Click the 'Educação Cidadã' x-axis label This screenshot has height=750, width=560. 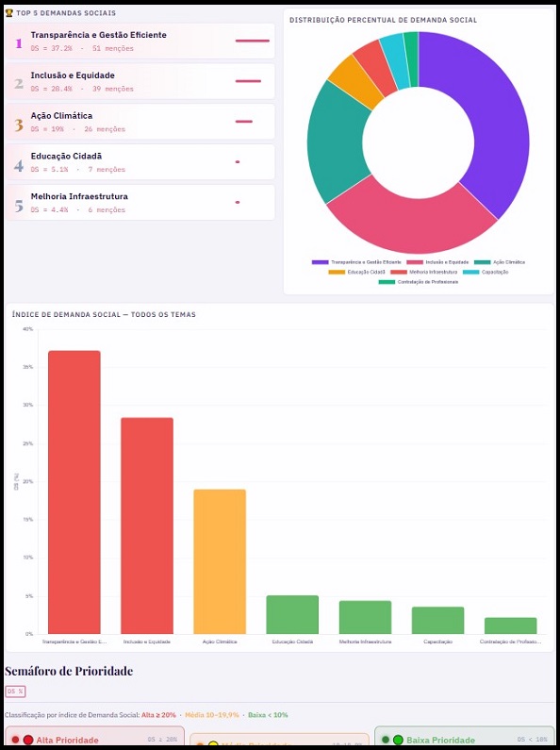pyautogui.click(x=292, y=642)
